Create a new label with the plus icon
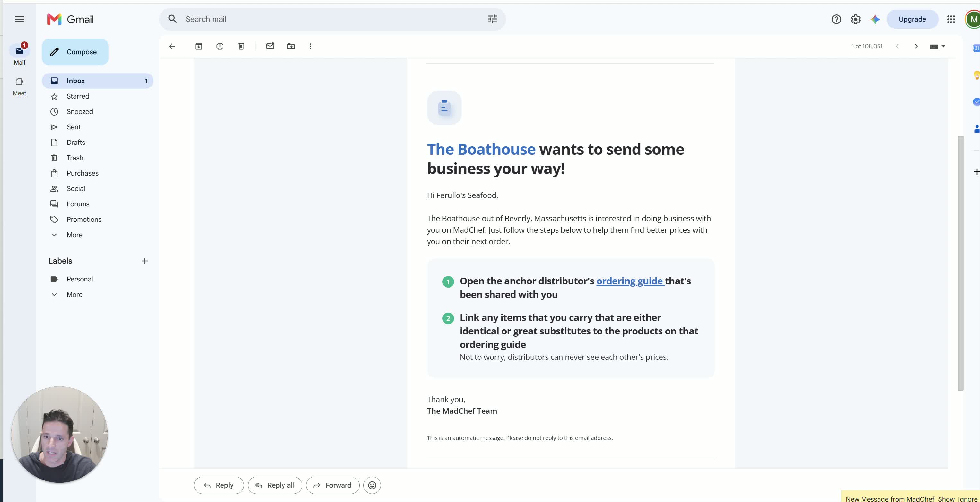 [144, 261]
